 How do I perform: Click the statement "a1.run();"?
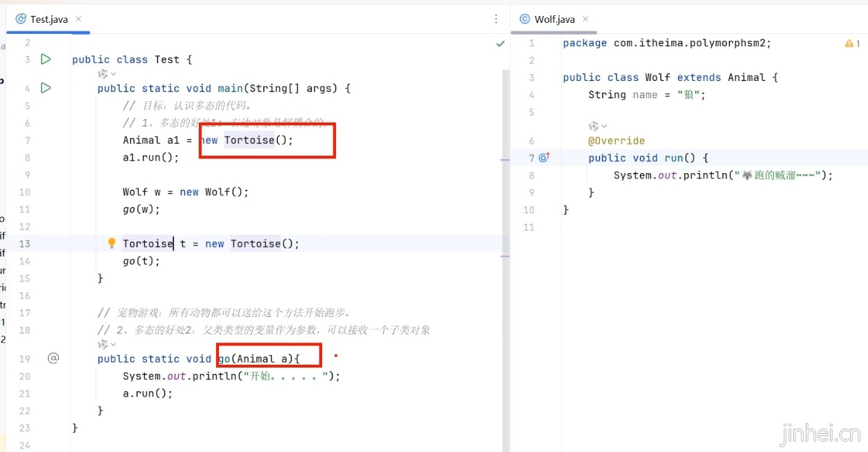pos(151,157)
